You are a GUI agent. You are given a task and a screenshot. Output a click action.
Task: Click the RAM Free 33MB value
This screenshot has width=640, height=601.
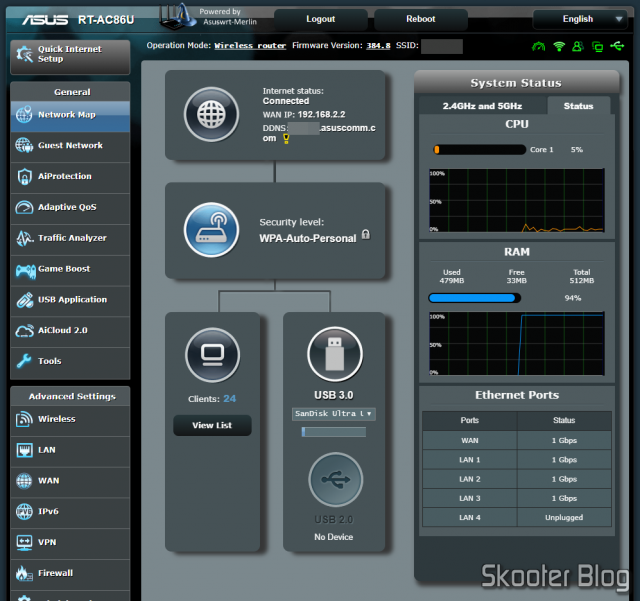pyautogui.click(x=516, y=281)
